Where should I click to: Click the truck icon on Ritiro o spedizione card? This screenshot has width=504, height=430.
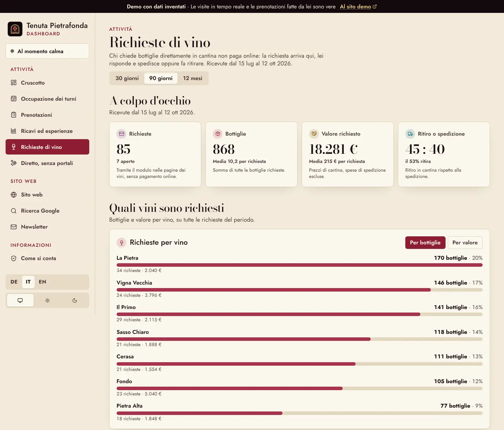pos(410,134)
